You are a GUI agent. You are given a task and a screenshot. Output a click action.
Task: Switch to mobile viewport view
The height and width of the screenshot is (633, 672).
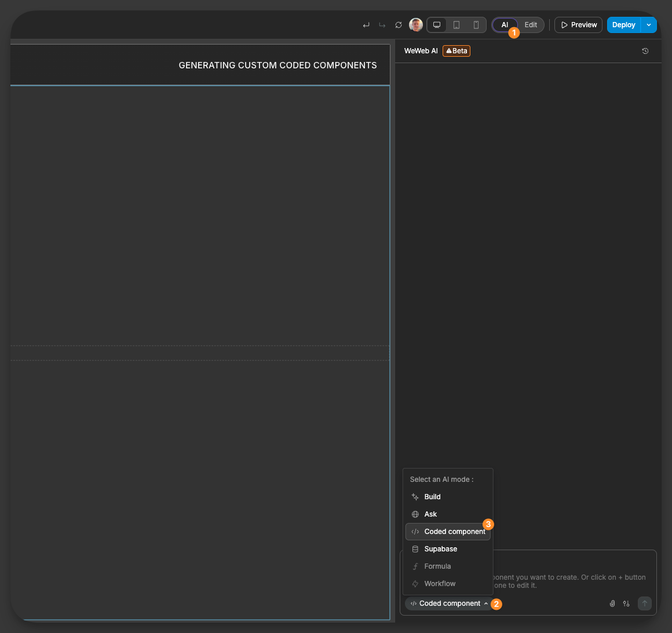click(476, 25)
